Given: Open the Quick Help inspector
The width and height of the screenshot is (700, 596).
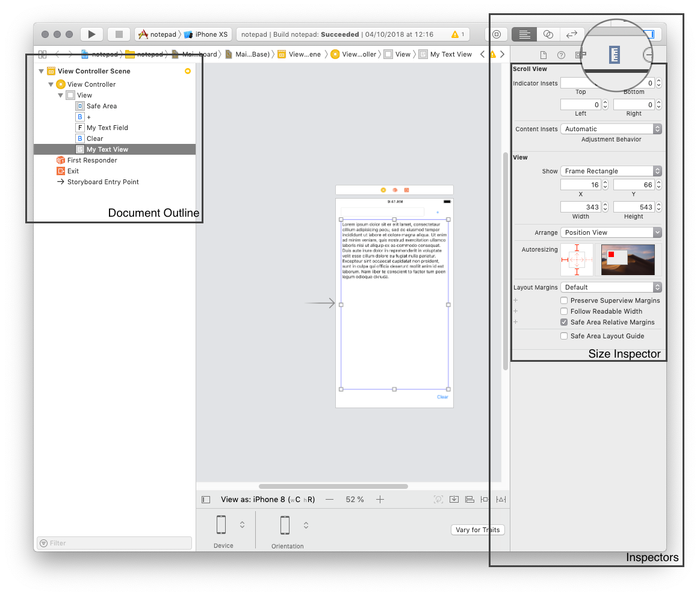Looking at the screenshot, I should (561, 55).
